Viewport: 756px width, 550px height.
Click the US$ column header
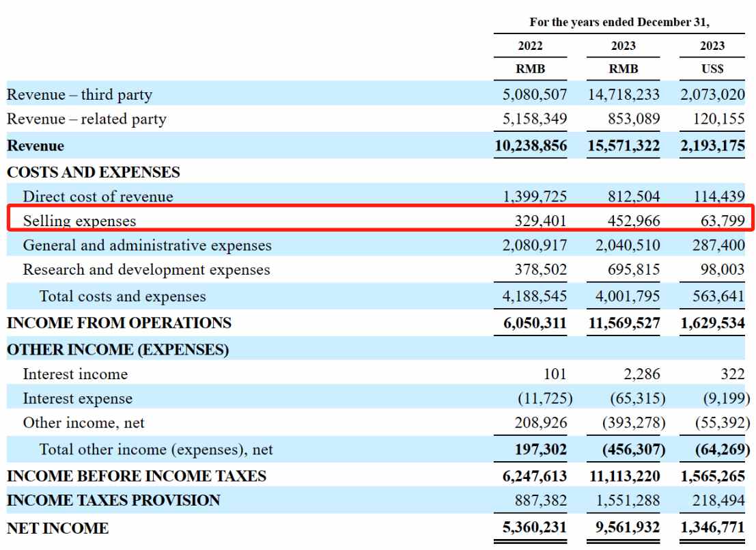pos(712,69)
